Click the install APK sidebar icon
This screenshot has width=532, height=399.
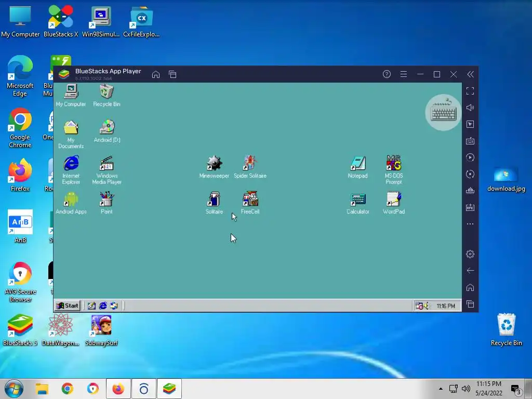pyautogui.click(x=470, y=207)
